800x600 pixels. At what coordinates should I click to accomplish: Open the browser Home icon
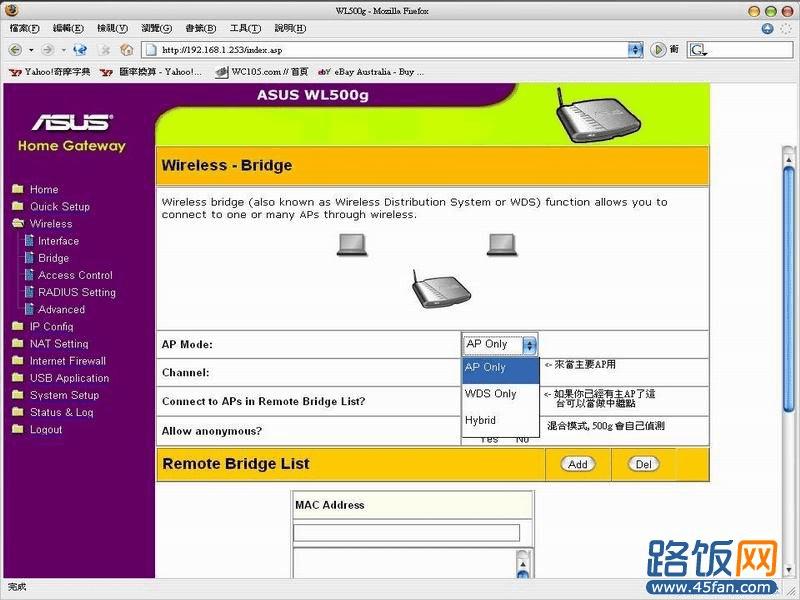(127, 50)
